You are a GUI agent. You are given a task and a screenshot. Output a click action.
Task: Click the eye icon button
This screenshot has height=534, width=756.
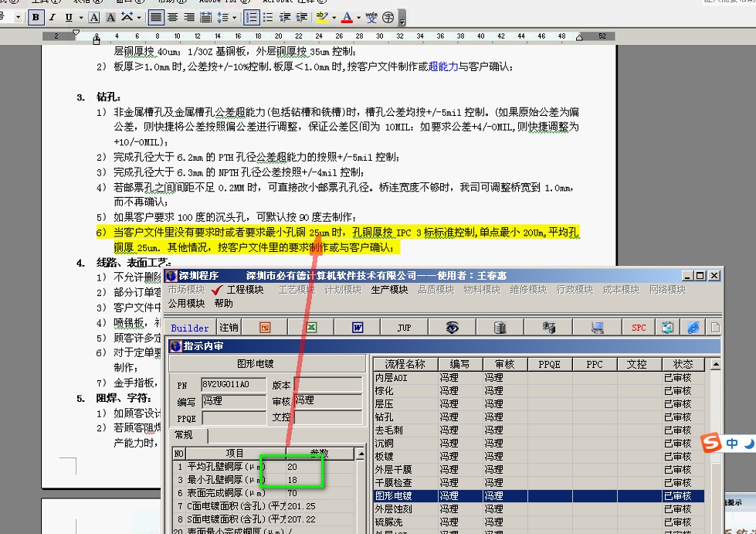(452, 328)
